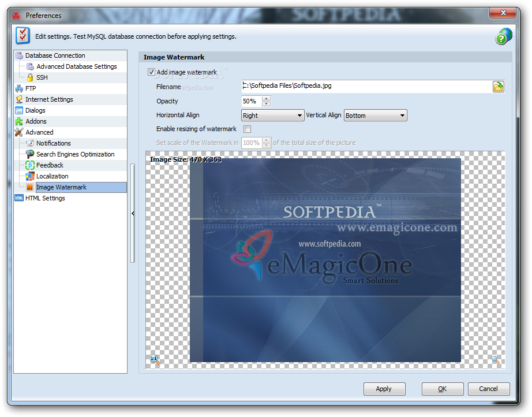Image resolution: width=532 pixels, height=417 pixels.
Task: Click the Advanced tools icon
Action: pyautogui.click(x=20, y=132)
